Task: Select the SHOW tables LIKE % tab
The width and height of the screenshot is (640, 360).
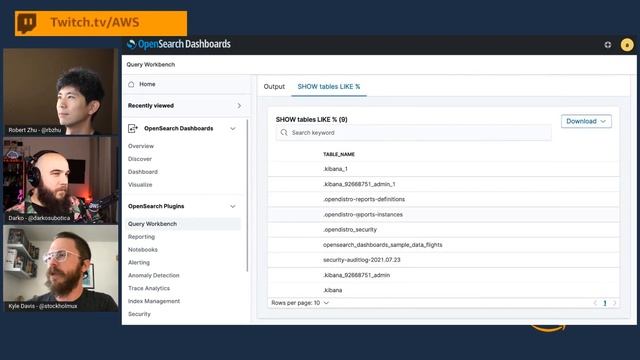Action: point(329,87)
